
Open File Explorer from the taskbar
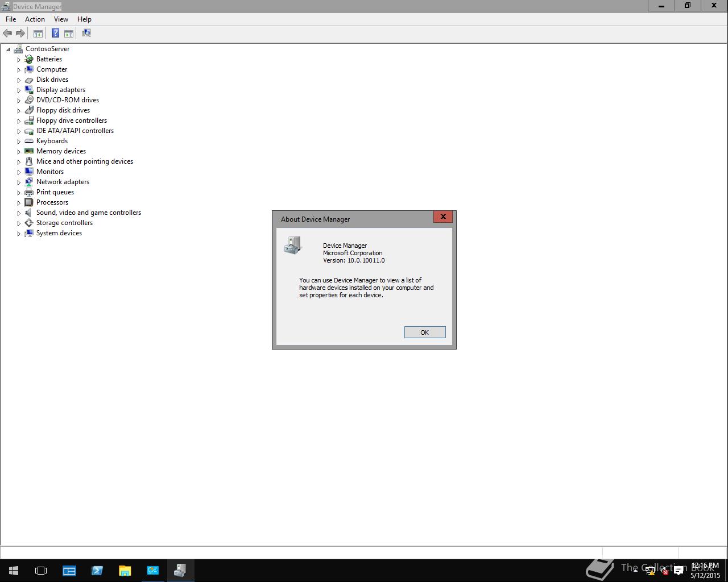tap(125, 571)
